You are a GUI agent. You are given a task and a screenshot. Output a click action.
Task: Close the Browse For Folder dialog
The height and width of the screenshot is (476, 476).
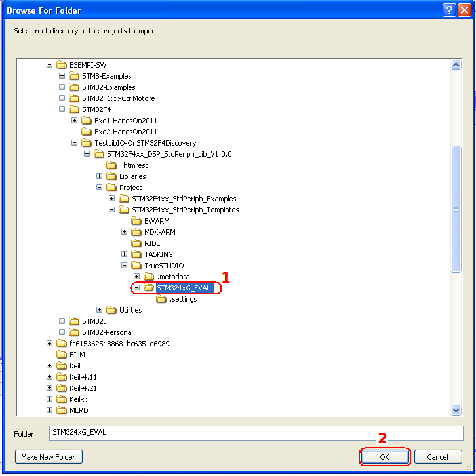pyautogui.click(x=464, y=10)
